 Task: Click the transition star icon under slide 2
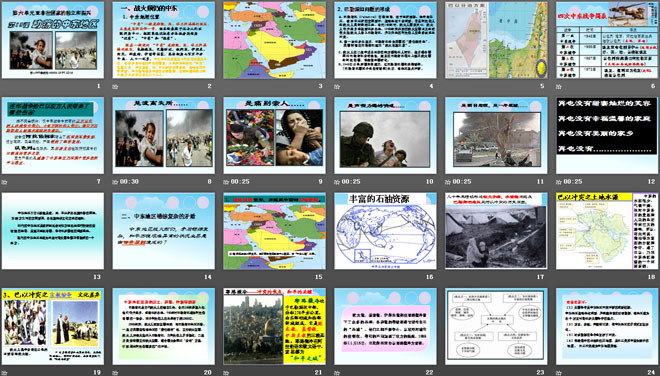pos(115,87)
